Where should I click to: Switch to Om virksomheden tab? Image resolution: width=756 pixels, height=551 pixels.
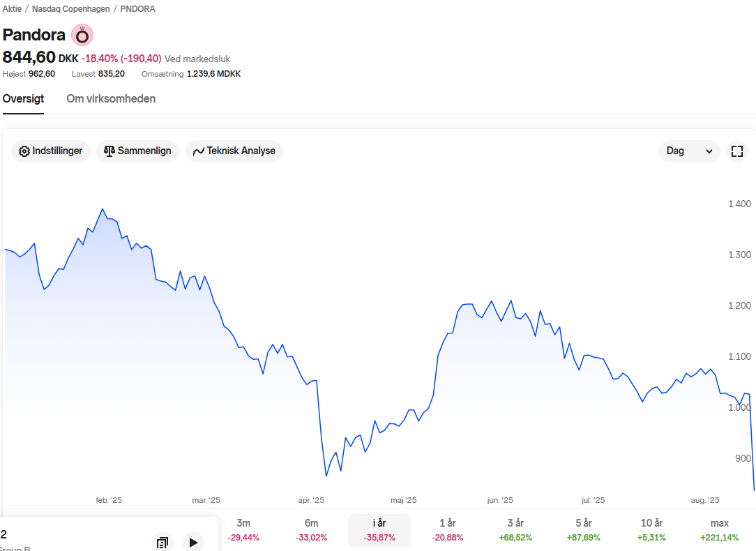click(111, 99)
